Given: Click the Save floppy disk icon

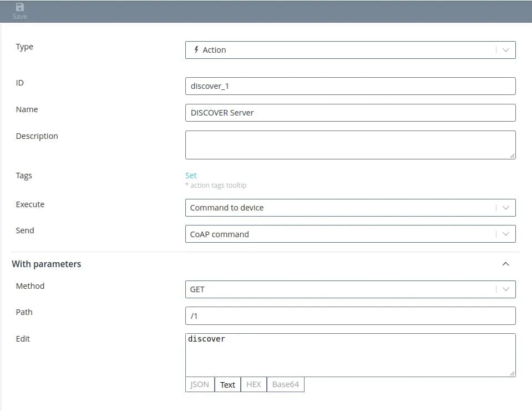Looking at the screenshot, I should coord(20,8).
